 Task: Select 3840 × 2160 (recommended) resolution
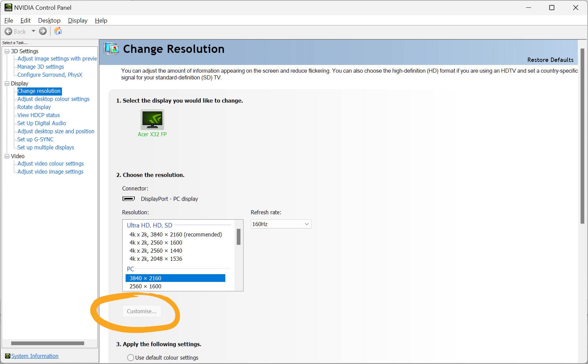click(175, 234)
